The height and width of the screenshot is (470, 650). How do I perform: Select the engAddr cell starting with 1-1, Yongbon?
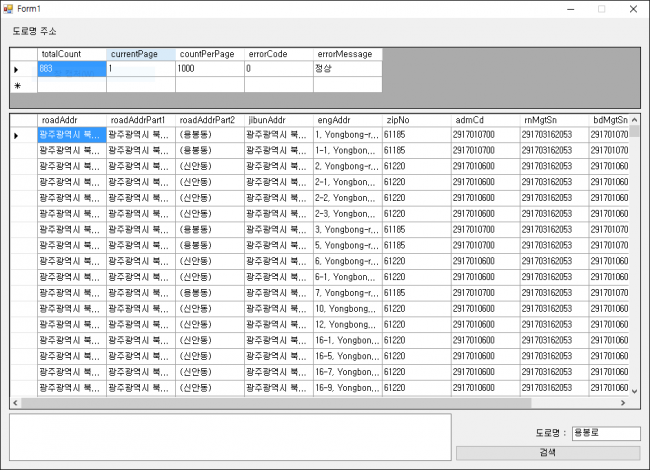tap(347, 150)
